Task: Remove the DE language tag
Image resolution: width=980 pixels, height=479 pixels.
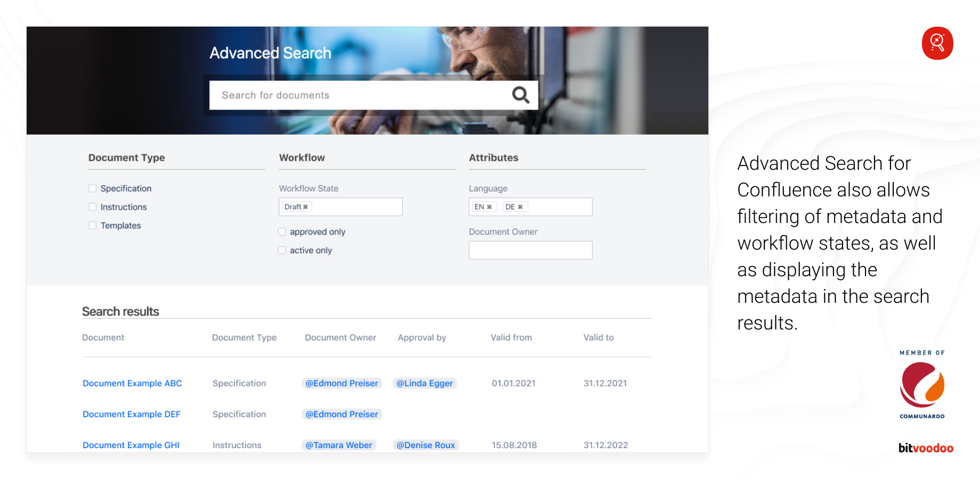Action: [x=520, y=207]
